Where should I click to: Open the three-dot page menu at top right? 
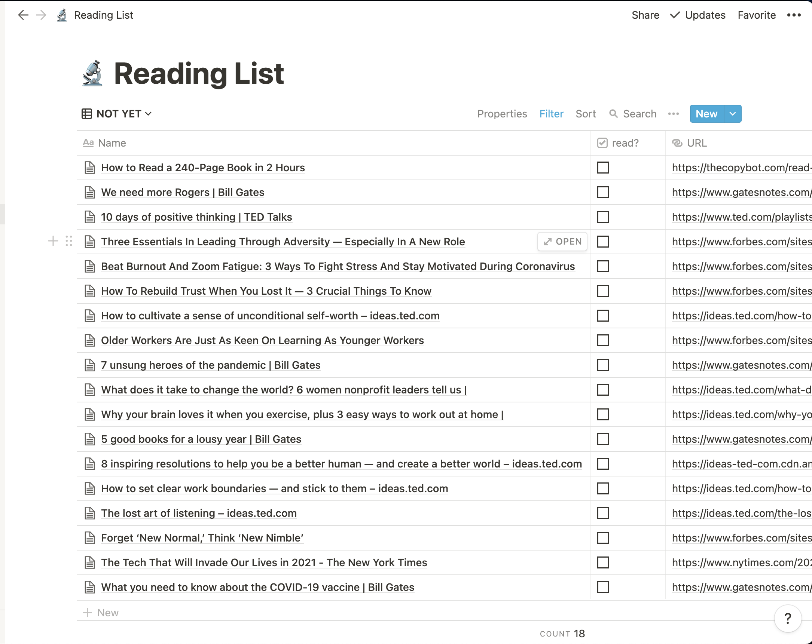(794, 15)
